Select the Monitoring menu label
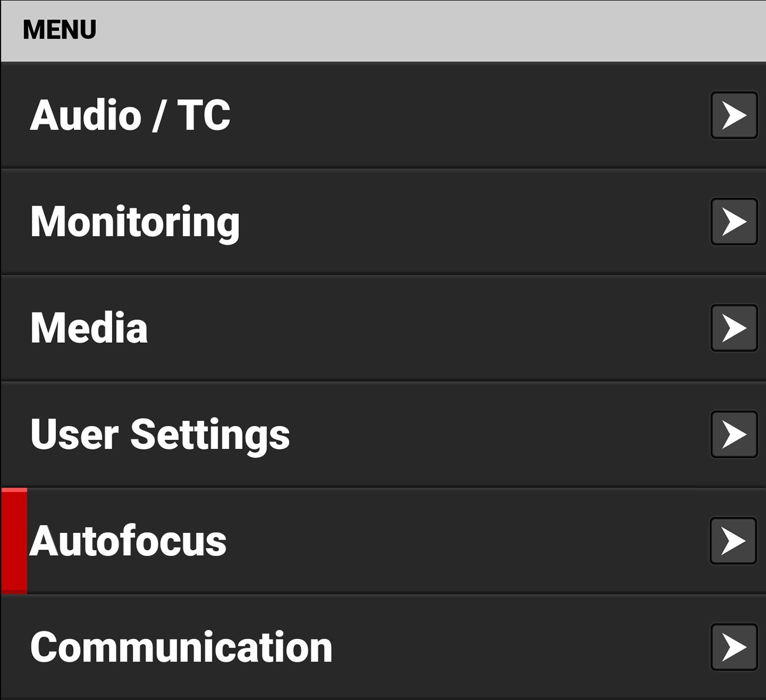This screenshot has height=700, width=766. click(135, 222)
